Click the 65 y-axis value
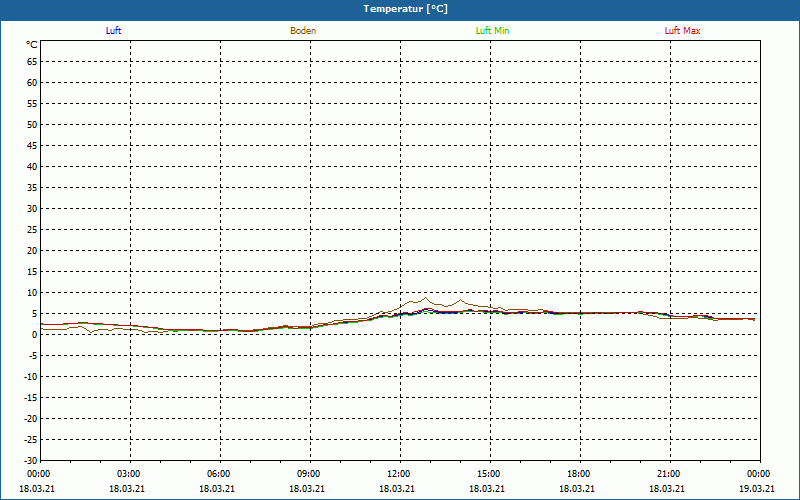This screenshot has height=500, width=800. point(32,62)
